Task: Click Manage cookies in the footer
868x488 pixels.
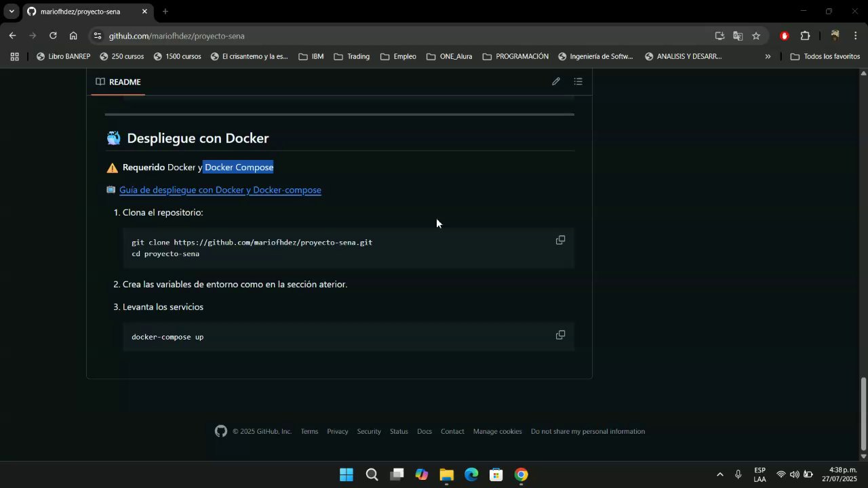Action: click(x=498, y=431)
